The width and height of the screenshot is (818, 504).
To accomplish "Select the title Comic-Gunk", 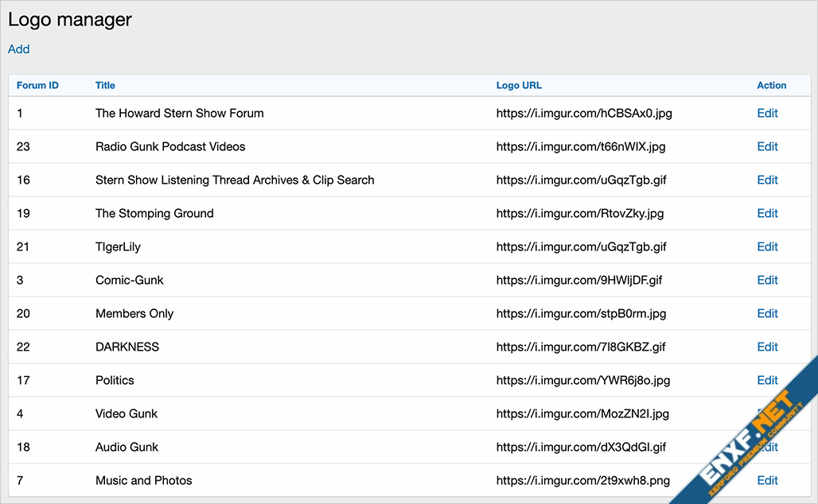I will pyautogui.click(x=130, y=280).
